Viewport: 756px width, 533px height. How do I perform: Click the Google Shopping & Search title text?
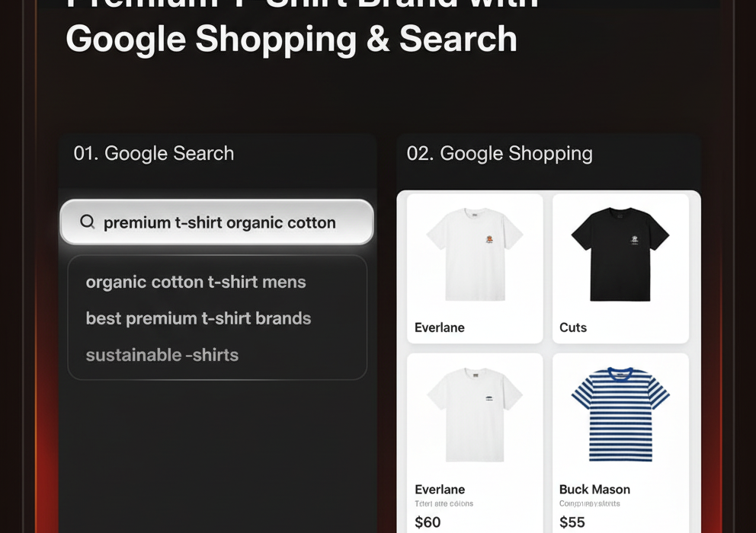pos(291,40)
